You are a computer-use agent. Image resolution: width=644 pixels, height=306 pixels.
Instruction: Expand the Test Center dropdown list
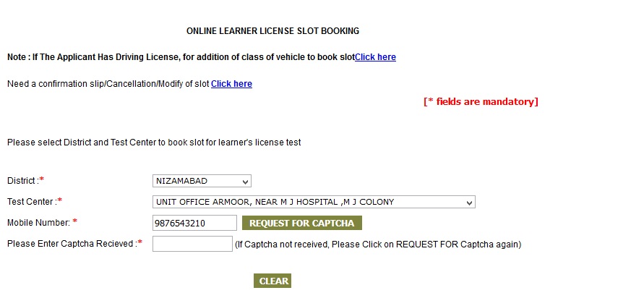pyautogui.click(x=313, y=202)
